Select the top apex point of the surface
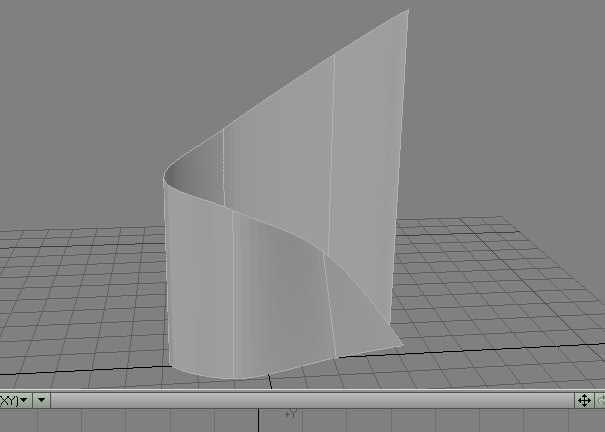Image resolution: width=605 pixels, height=432 pixels. (407, 11)
